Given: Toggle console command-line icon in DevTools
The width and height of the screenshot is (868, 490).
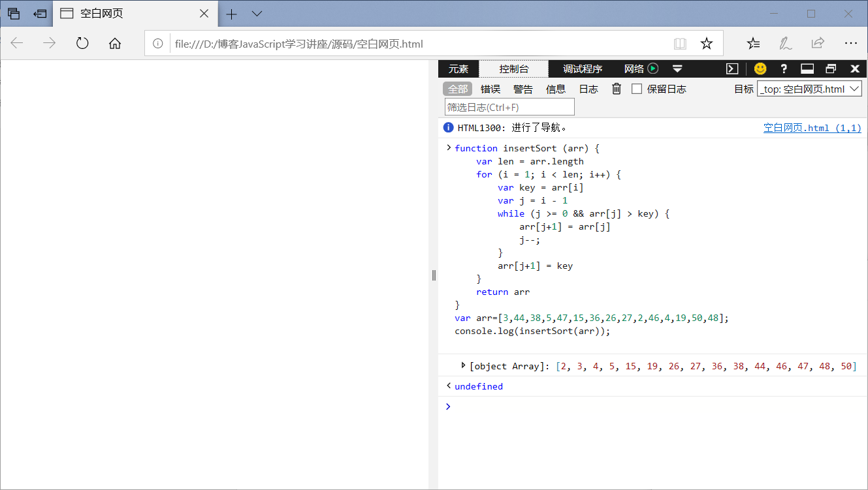Looking at the screenshot, I should coord(733,69).
